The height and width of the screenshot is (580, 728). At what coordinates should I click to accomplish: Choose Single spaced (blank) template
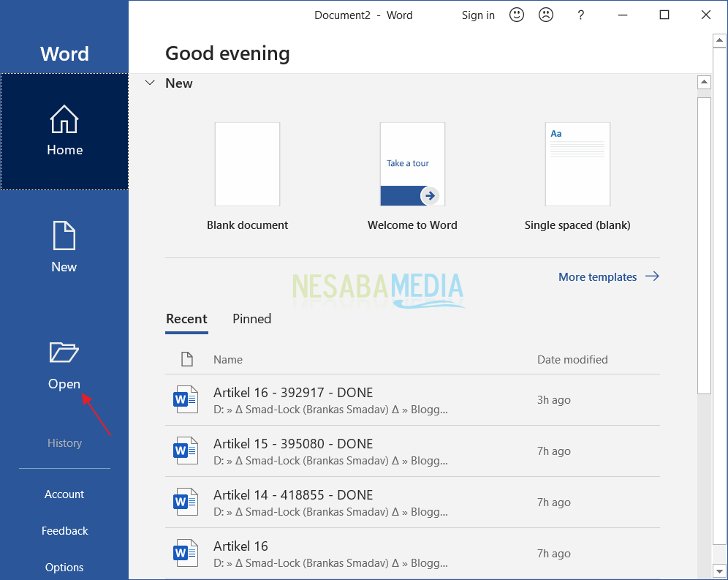pos(577,164)
